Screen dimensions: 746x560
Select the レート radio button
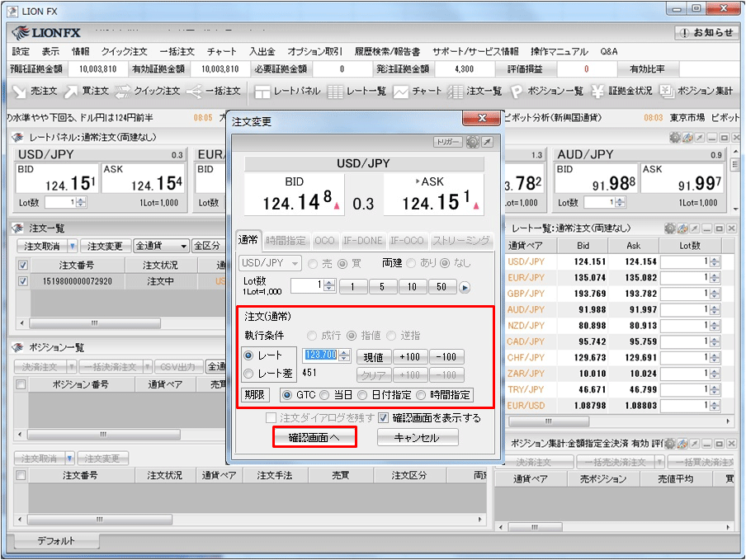pyautogui.click(x=248, y=355)
